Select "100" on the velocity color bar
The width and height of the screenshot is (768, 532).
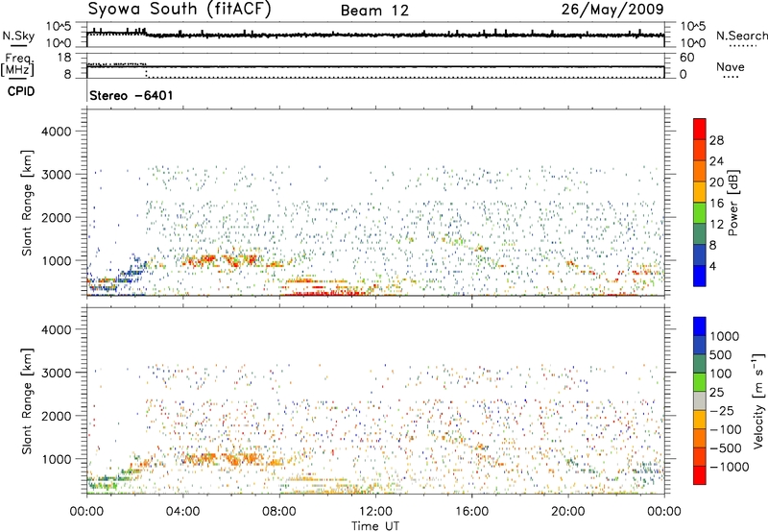[721, 374]
